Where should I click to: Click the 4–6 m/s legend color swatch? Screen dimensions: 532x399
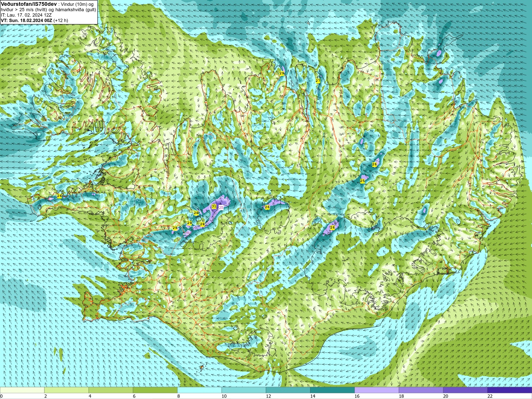(x=111, y=390)
